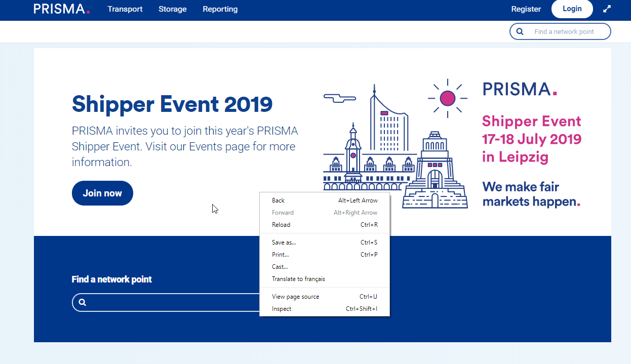Choose Reload in the context menu
Screen dimensions: 631x364
281,225
